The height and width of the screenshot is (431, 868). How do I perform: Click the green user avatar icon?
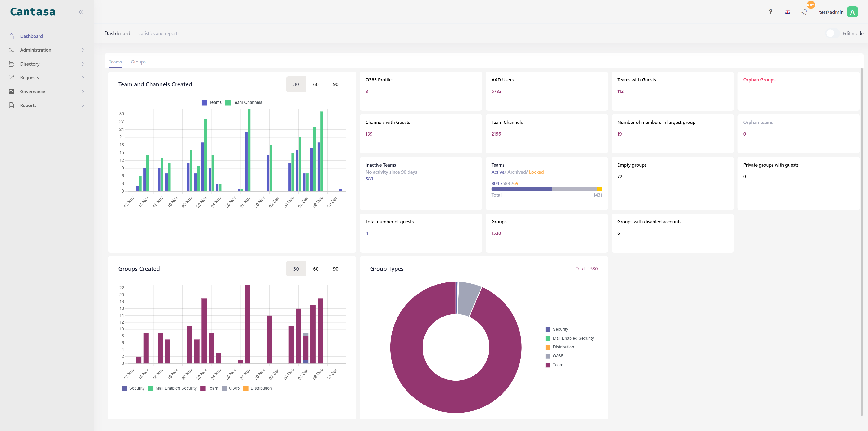[852, 12]
